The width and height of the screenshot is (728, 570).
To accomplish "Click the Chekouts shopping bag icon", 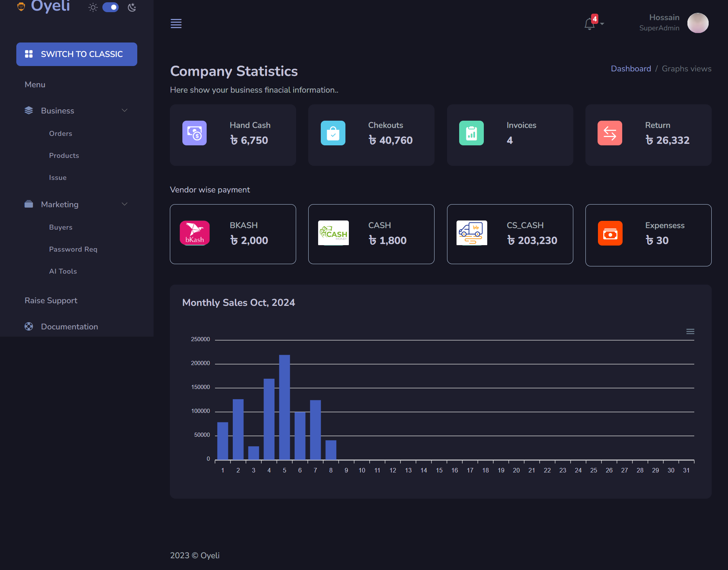I will 333,133.
